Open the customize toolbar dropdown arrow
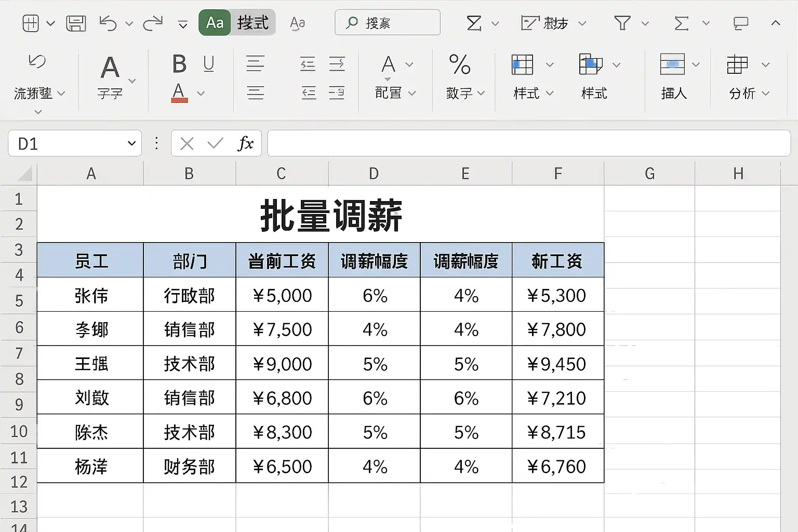Screen dimensions: 798x532 (183, 24)
